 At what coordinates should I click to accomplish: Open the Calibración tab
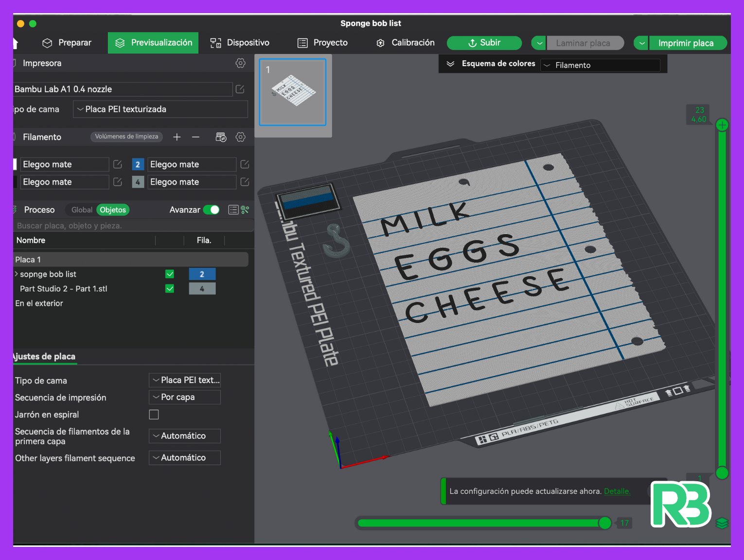point(406,43)
